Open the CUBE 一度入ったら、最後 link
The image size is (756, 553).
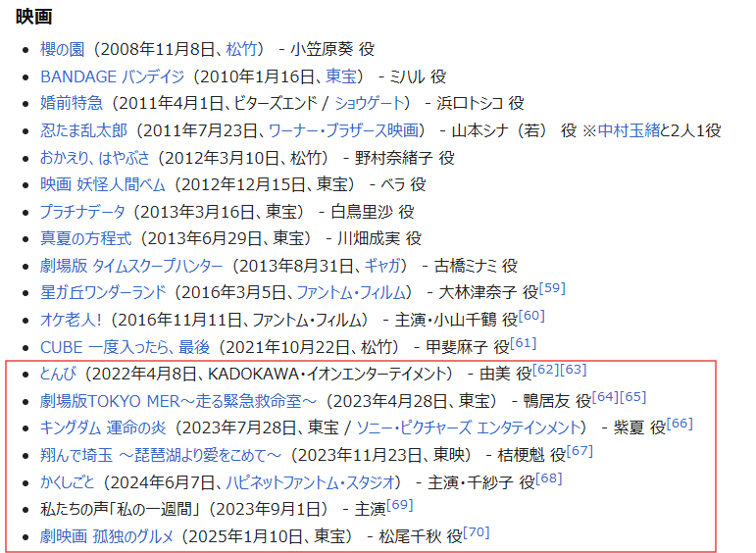tap(126, 347)
